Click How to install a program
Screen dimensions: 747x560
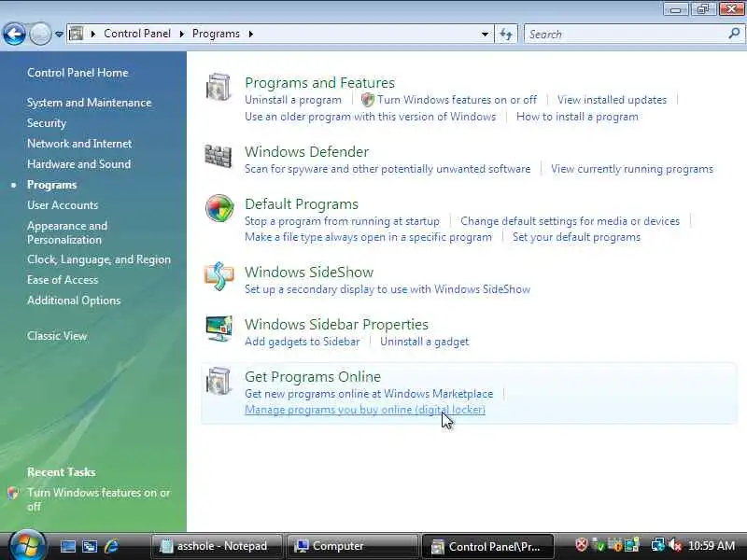(577, 117)
